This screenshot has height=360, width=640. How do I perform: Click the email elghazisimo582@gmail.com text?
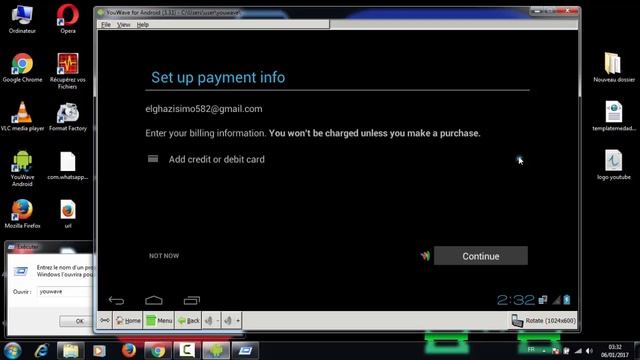point(204,109)
